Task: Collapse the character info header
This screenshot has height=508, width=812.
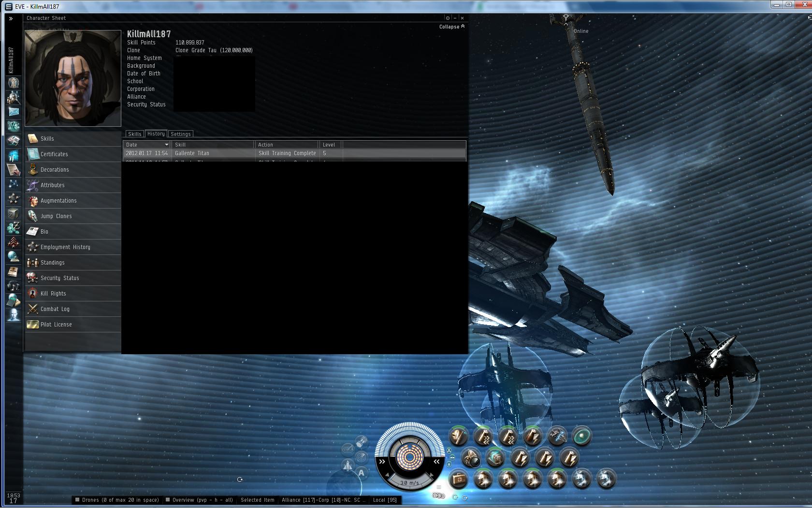Action: click(x=452, y=27)
